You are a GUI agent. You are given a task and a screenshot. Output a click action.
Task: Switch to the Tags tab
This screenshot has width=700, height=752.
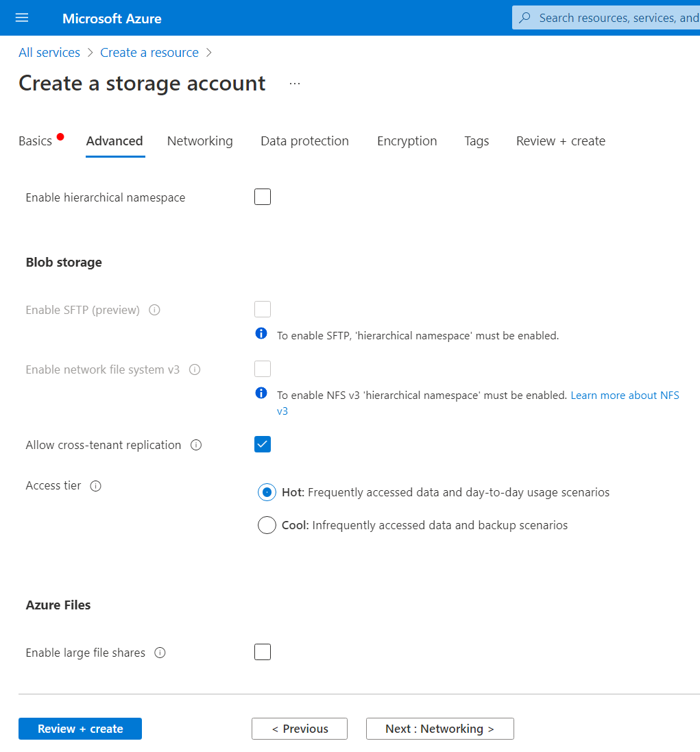coord(476,141)
